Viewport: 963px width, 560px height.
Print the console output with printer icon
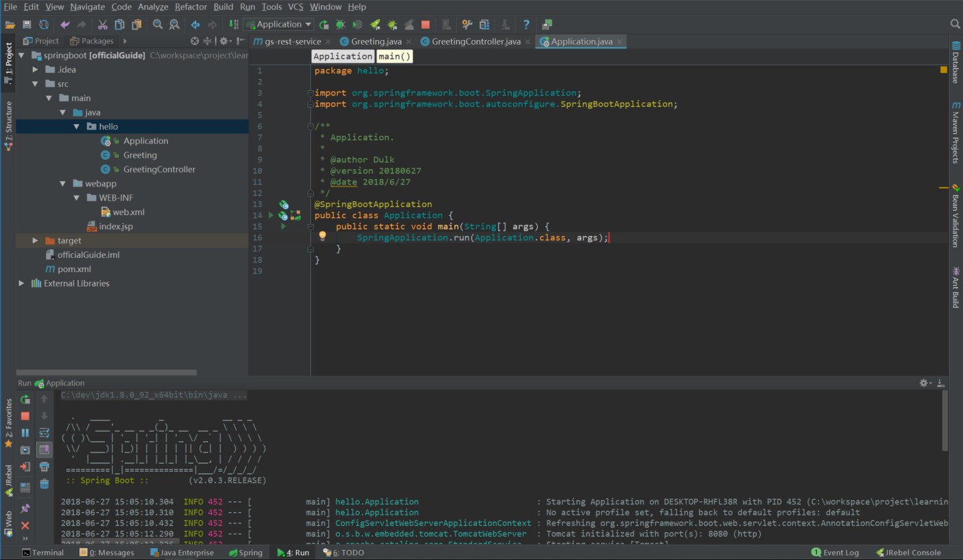[x=44, y=467]
